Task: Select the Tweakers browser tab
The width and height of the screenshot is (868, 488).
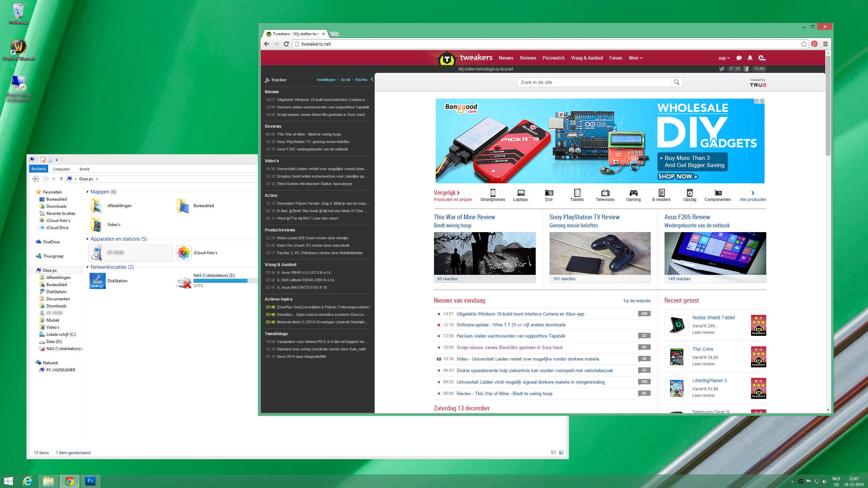Action: coord(295,34)
